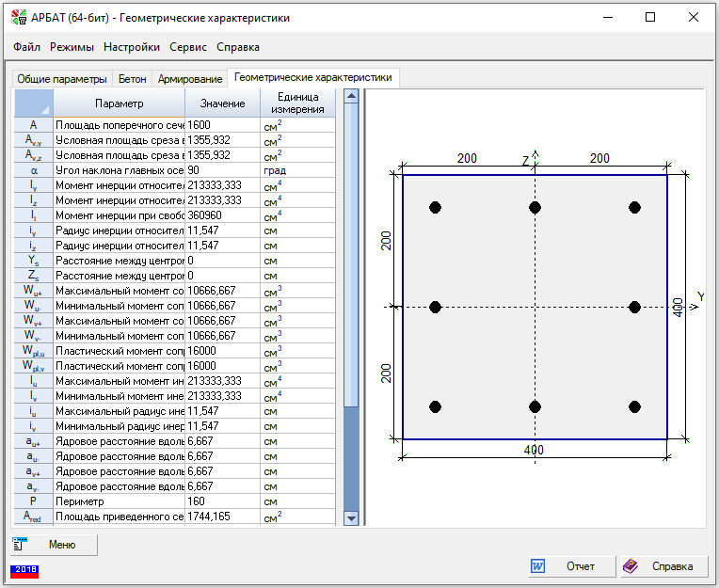
Task: Open the Режимы menu
Action: click(72, 47)
